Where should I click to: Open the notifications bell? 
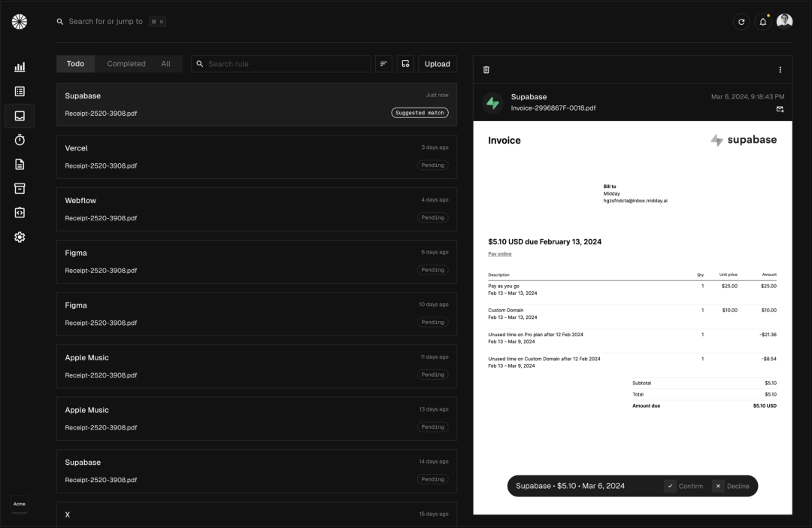tap(762, 21)
